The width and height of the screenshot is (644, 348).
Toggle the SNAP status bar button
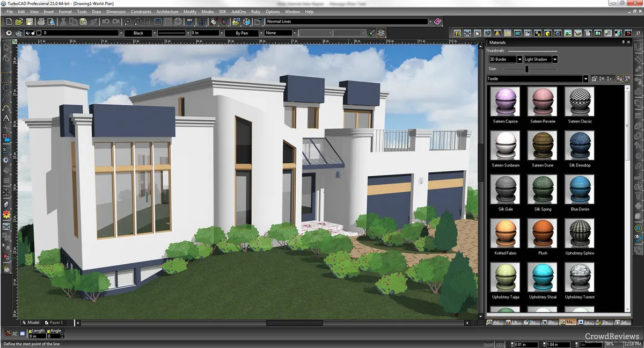(x=488, y=344)
